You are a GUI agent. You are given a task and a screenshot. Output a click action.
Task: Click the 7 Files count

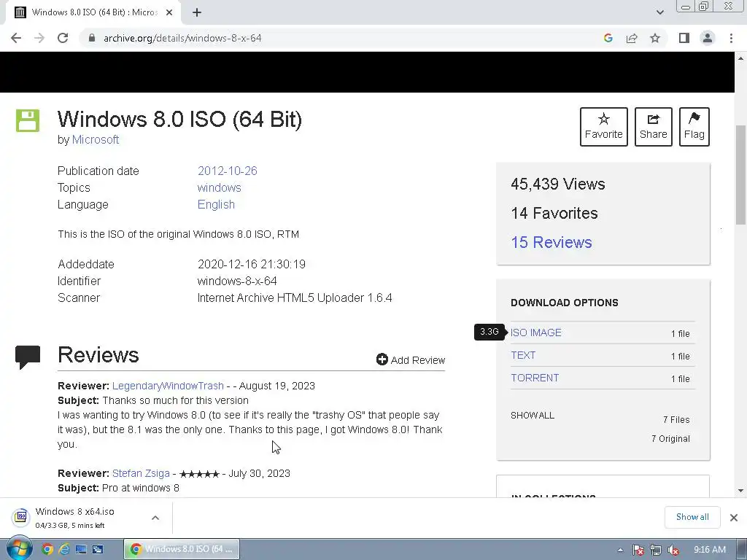(x=676, y=419)
